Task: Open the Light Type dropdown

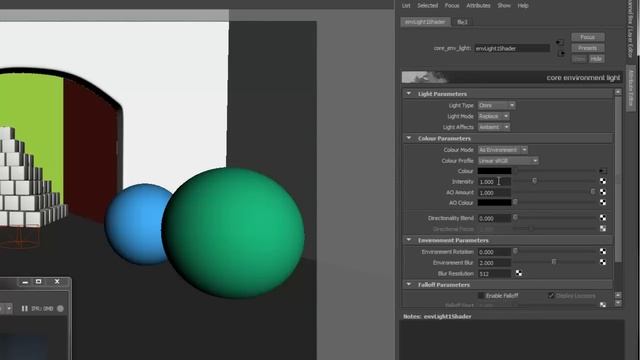Action: pyautogui.click(x=496, y=105)
